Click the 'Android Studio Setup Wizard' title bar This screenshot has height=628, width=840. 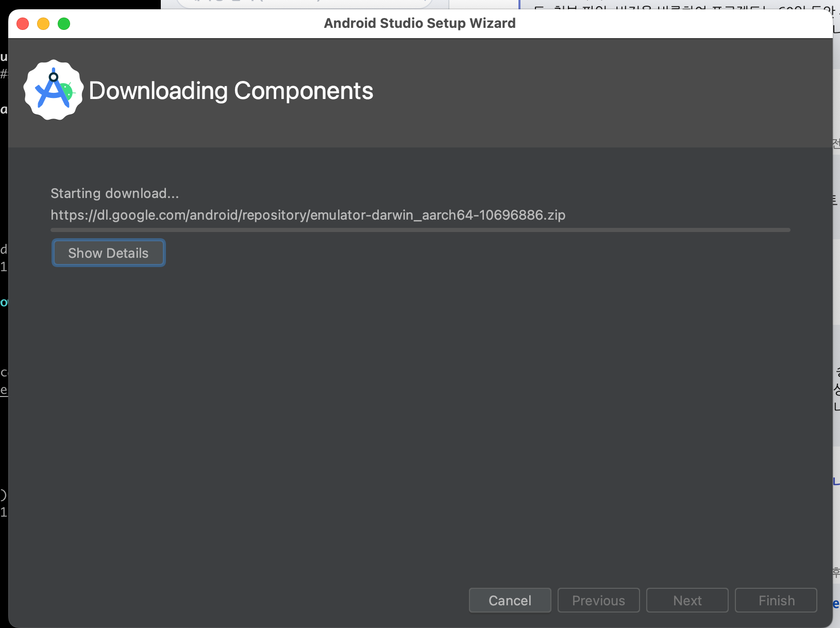(x=419, y=23)
